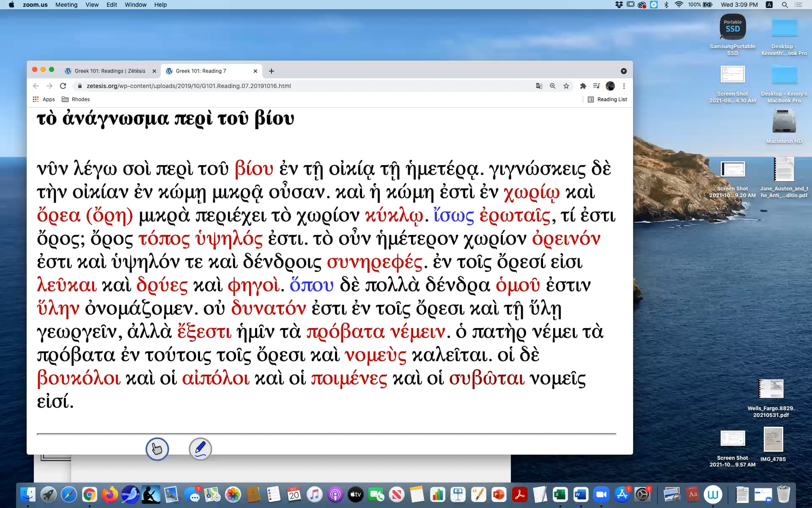Click the Chrome profile avatar
This screenshot has width=812, height=508.
[610, 86]
